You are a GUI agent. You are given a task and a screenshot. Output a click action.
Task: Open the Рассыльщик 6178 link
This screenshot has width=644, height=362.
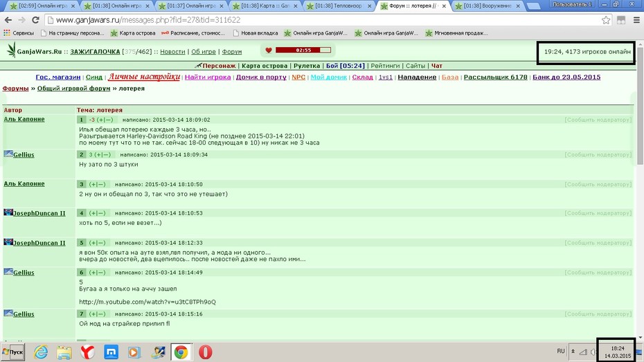tap(495, 77)
